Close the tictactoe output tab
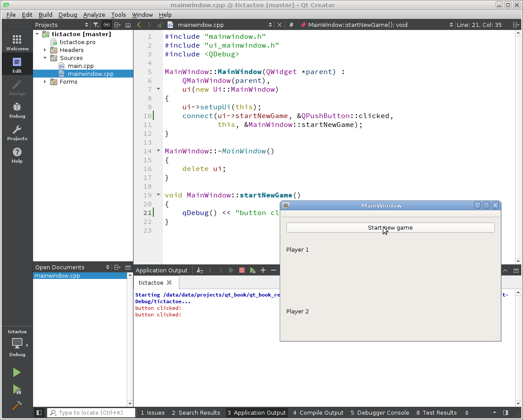The width and height of the screenshot is (523, 420). point(169,282)
